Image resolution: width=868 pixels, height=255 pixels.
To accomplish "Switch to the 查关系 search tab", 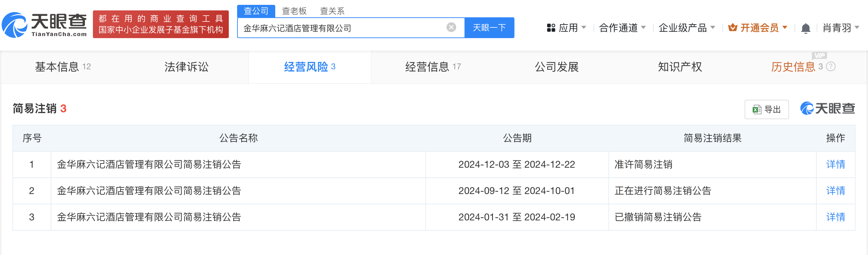I will (x=332, y=11).
